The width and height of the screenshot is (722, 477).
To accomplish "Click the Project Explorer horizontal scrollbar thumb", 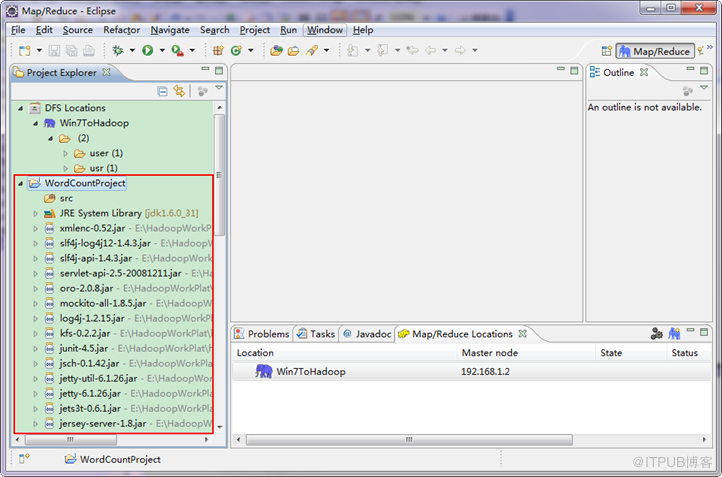I will pos(70,440).
